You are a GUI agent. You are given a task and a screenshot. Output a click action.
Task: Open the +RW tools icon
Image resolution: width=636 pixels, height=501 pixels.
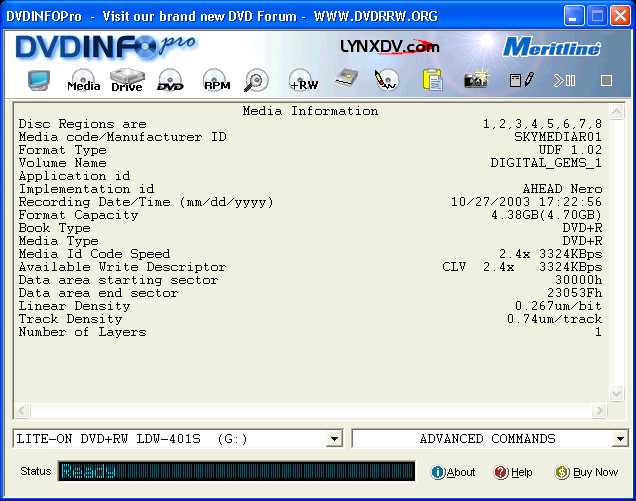tap(303, 80)
